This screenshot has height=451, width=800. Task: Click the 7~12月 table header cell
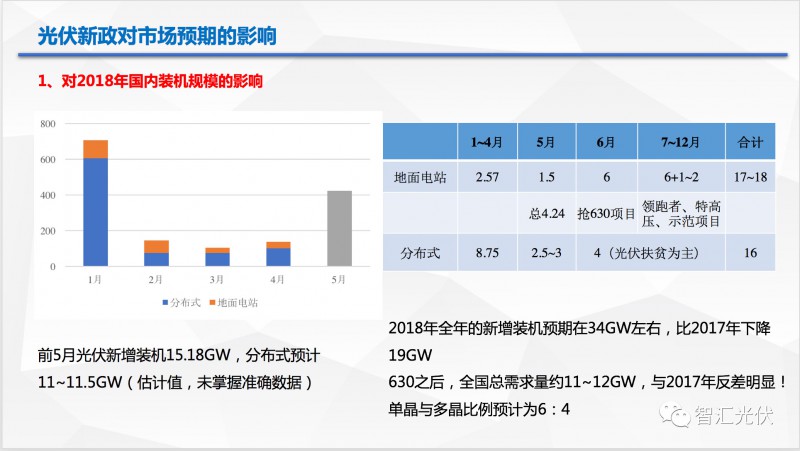[681, 142]
